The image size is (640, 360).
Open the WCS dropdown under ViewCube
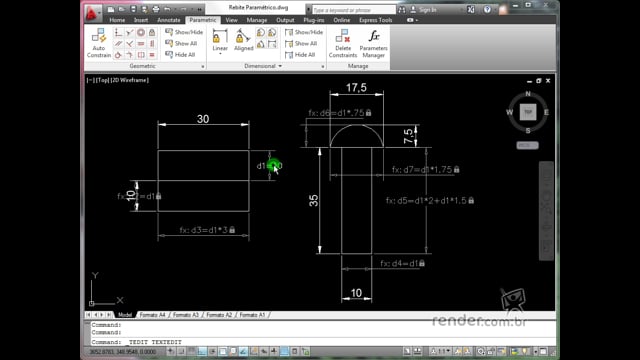[527, 145]
